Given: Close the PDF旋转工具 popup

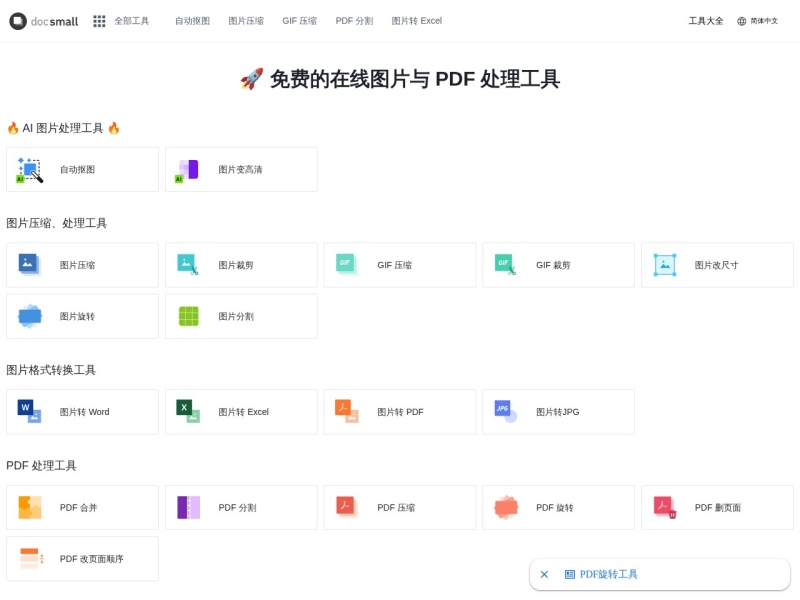Looking at the screenshot, I should (544, 574).
